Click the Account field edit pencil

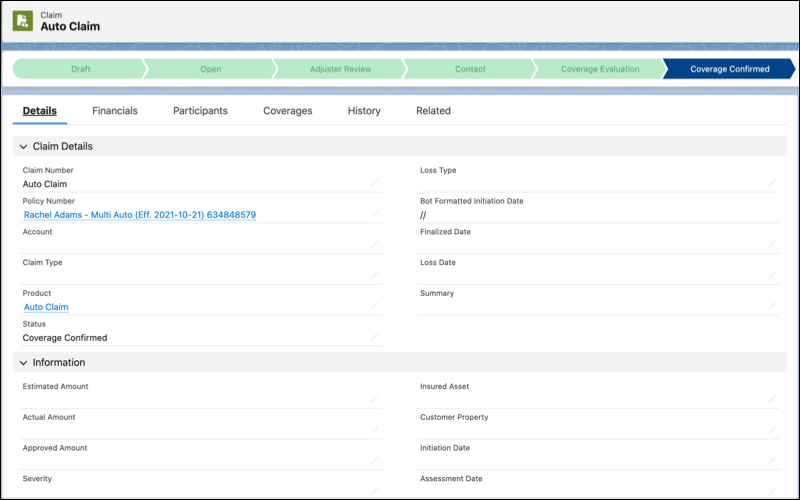(x=374, y=244)
